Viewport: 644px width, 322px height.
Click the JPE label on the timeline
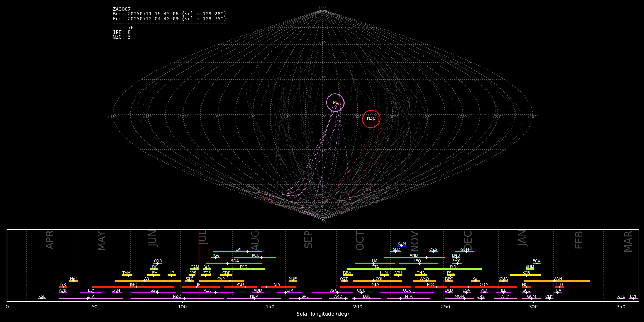click(200, 285)
